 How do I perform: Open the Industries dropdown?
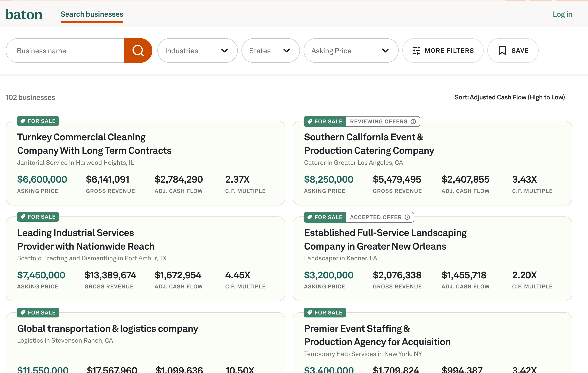tap(198, 51)
